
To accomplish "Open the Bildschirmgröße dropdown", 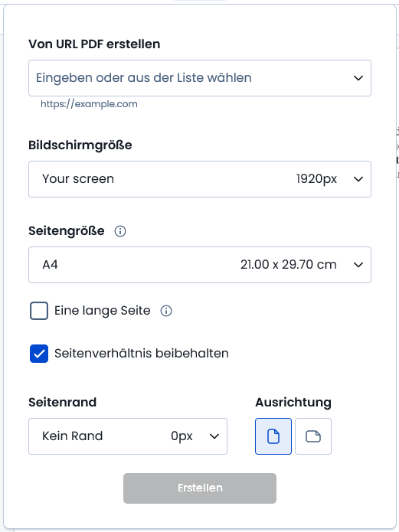I will (200, 179).
